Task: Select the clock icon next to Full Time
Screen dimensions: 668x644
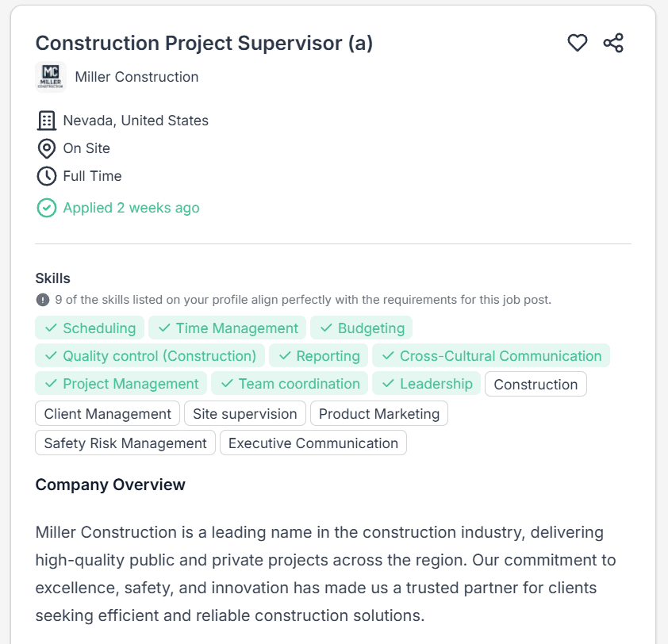Action: (46, 176)
